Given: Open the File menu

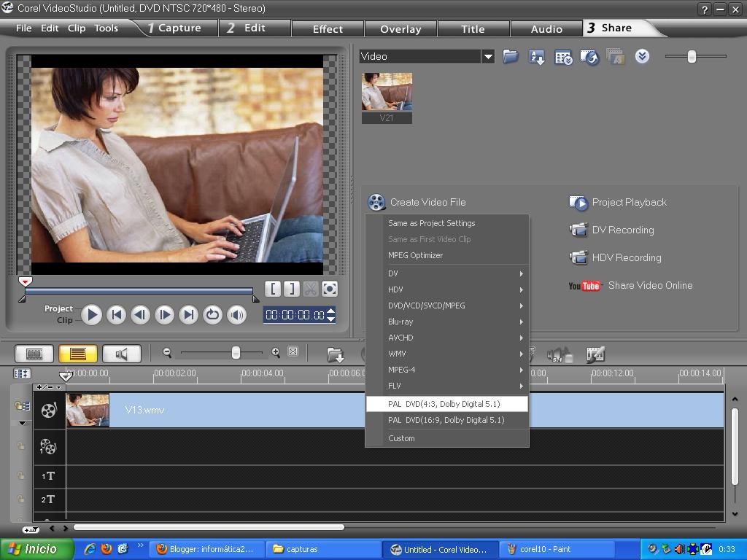Looking at the screenshot, I should click(x=23, y=28).
